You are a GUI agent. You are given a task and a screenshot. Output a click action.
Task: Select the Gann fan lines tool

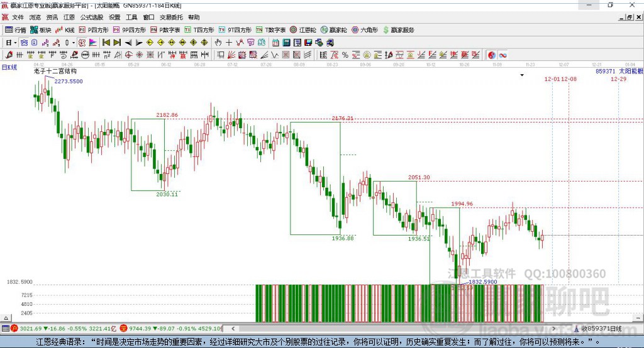231,55
